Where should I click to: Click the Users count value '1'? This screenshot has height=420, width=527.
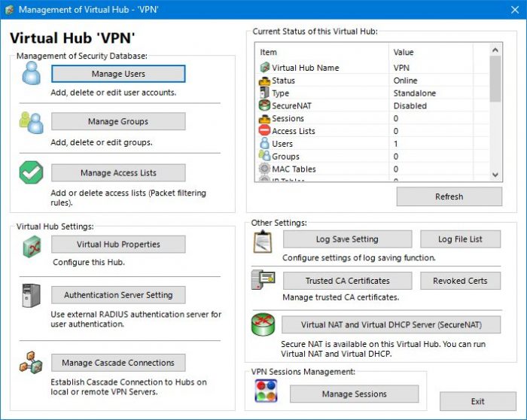395,144
